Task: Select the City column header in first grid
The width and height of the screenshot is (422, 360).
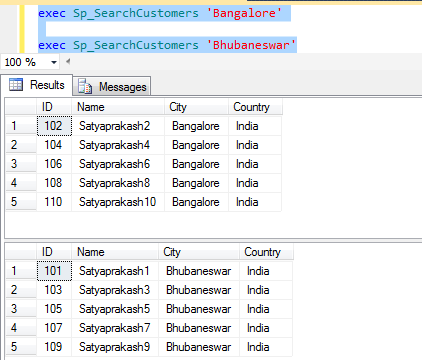Action: (x=196, y=107)
